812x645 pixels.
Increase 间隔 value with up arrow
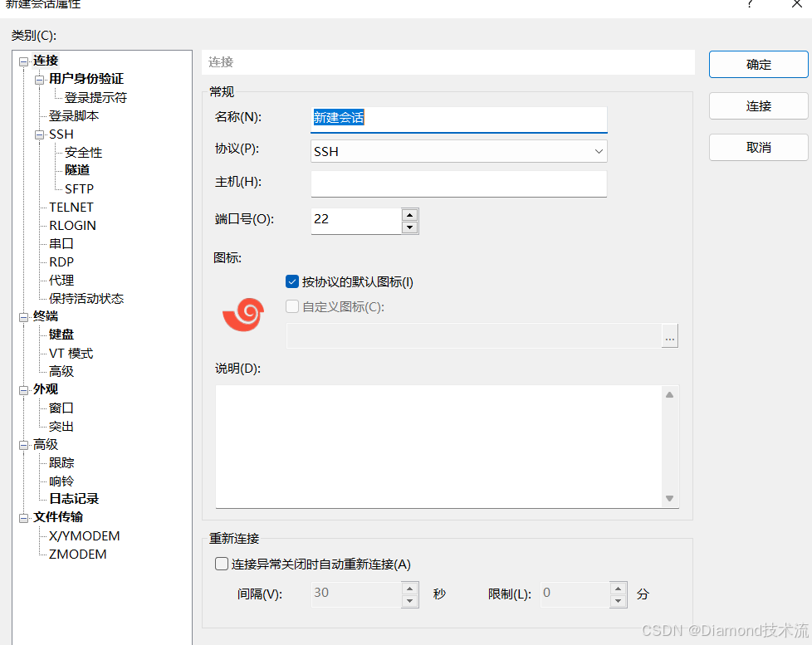click(x=409, y=589)
